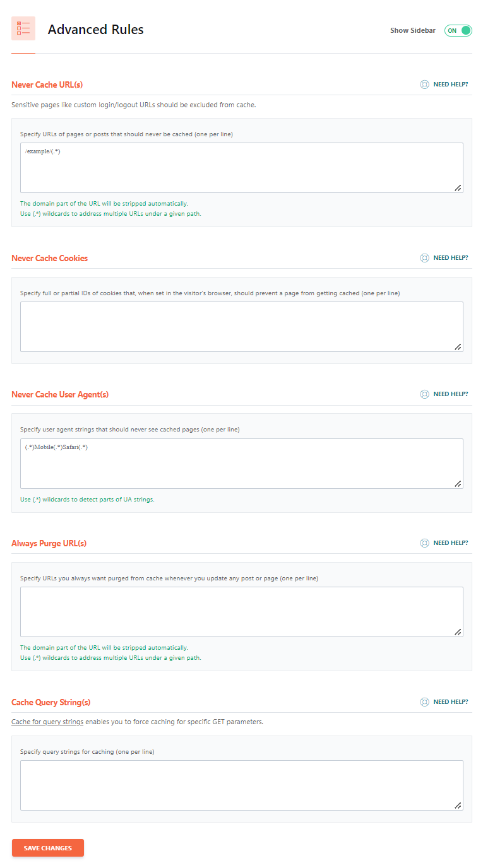This screenshot has height=868, width=483.
Task: Click resize handle of Always Purge URL(s) textarea
Action: tap(458, 632)
